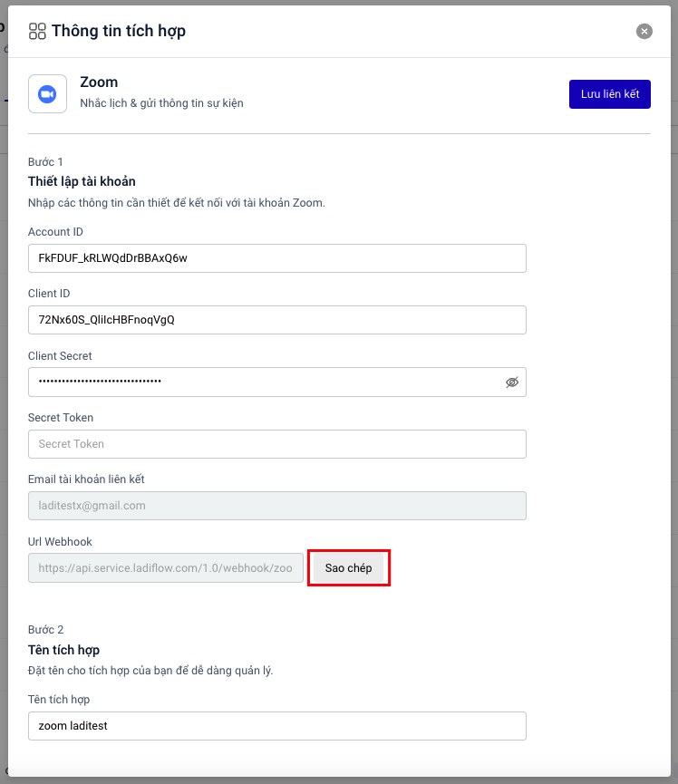Select the Client Secret password field

pos(263,382)
